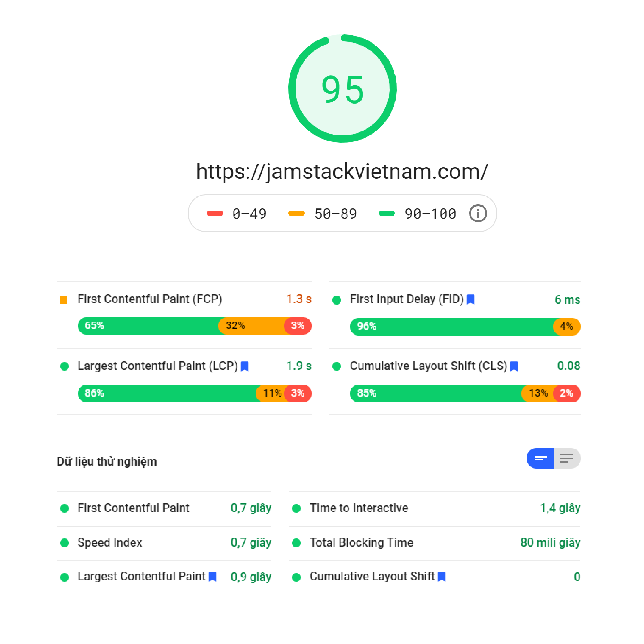Click the 'Dữ liệu thử nghiệm' heading
The width and height of the screenshot is (644, 644).
coord(107,462)
